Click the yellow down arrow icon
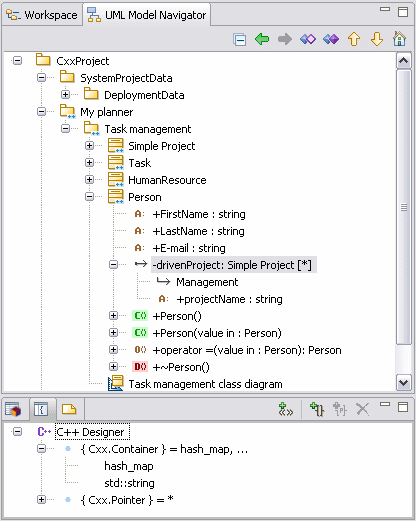This screenshot has height=521, width=416. [377, 39]
